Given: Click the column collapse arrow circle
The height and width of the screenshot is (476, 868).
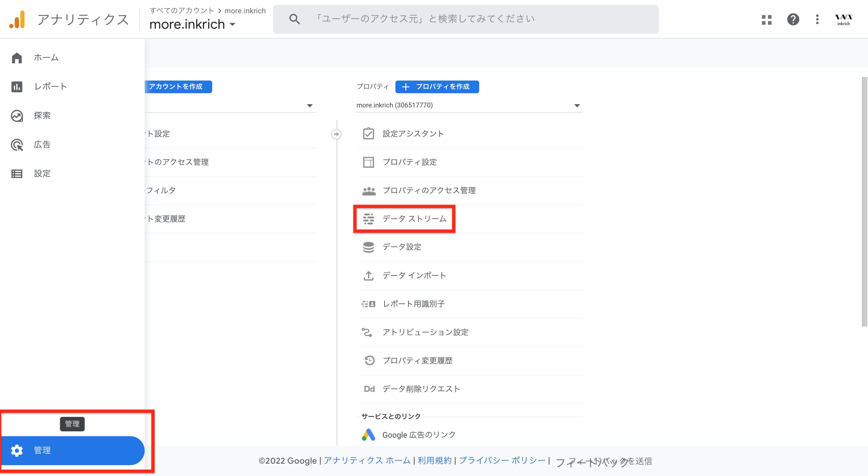Looking at the screenshot, I should click(x=336, y=134).
